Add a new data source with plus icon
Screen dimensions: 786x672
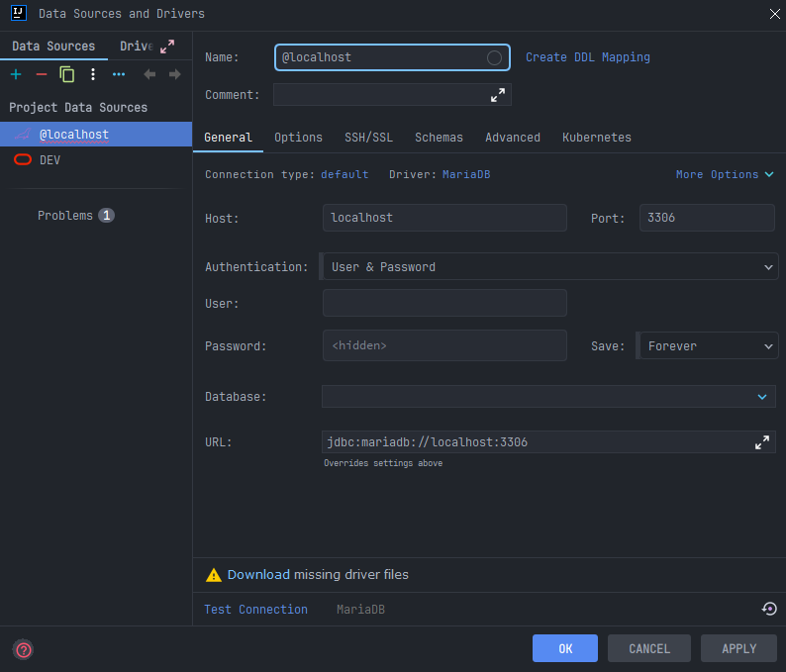point(16,74)
